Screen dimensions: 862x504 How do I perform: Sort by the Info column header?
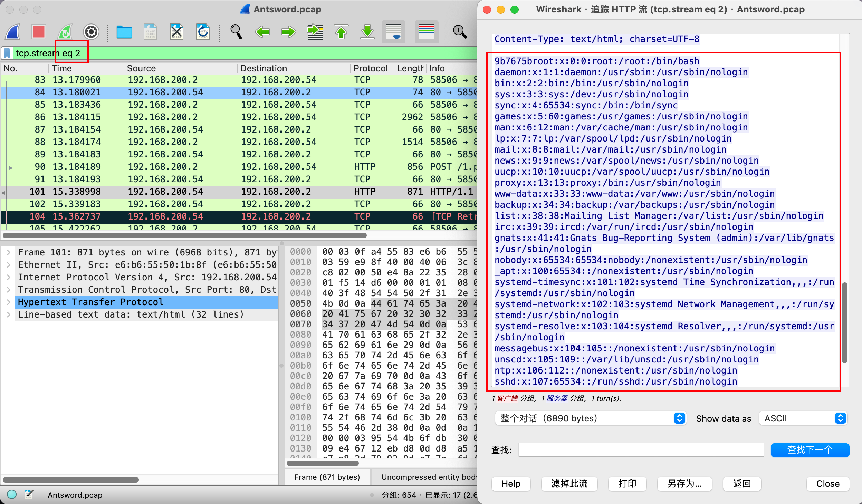pyautogui.click(x=452, y=68)
